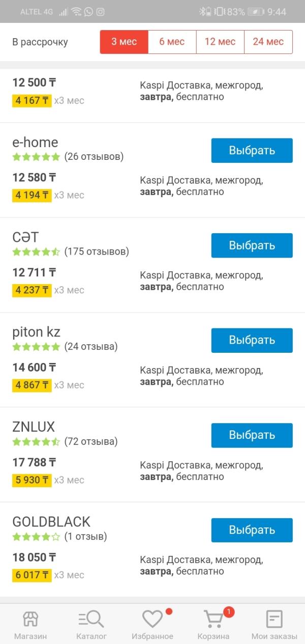The image size is (305, 644).
Task: Select 6 мес installment option
Action: coord(172,42)
